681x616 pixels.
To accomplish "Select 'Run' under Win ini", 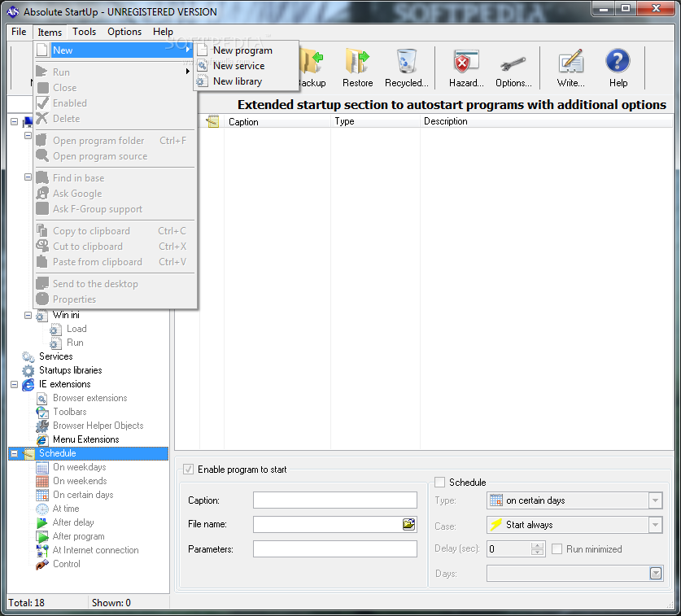I will tap(75, 343).
